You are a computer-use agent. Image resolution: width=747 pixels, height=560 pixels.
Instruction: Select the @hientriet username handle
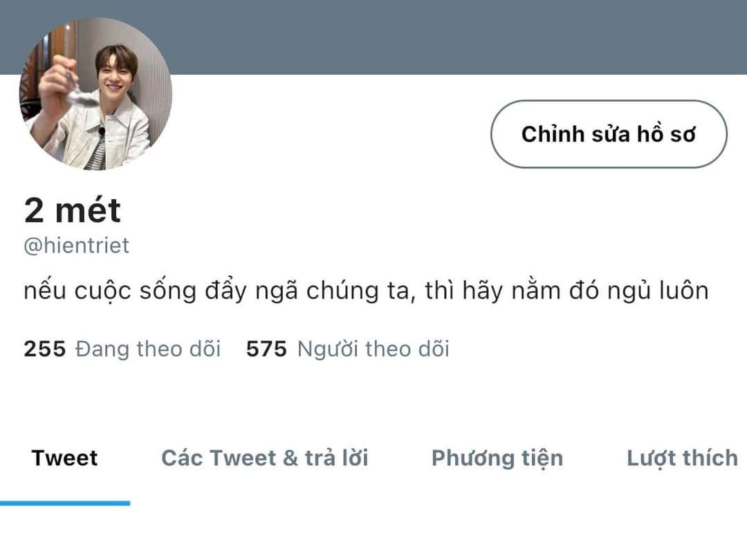(x=77, y=245)
